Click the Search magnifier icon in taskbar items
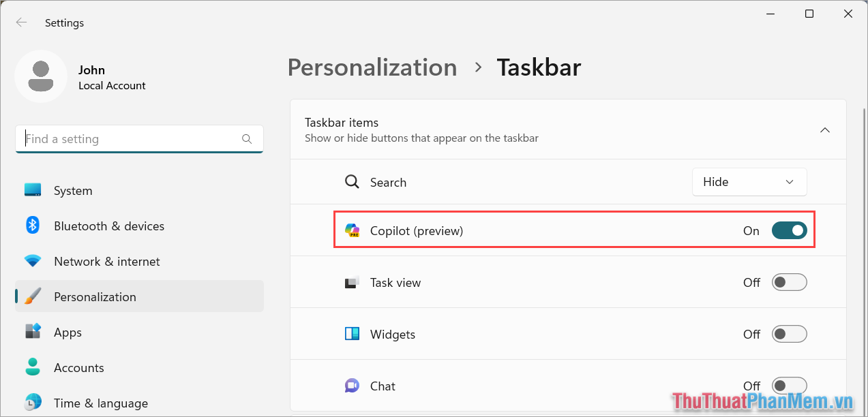The image size is (868, 417). pyautogui.click(x=352, y=182)
